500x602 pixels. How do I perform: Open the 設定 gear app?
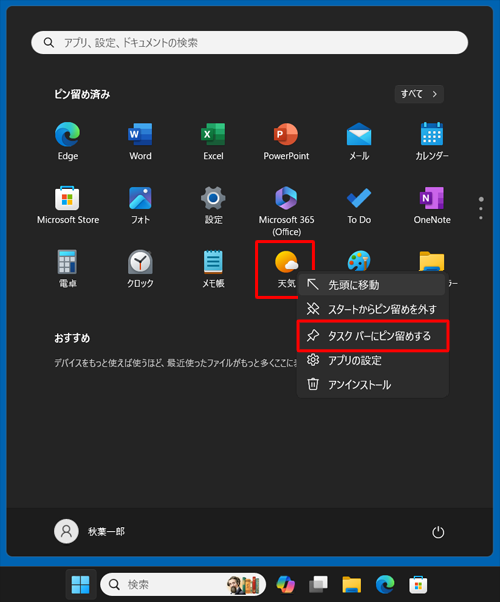point(213,205)
